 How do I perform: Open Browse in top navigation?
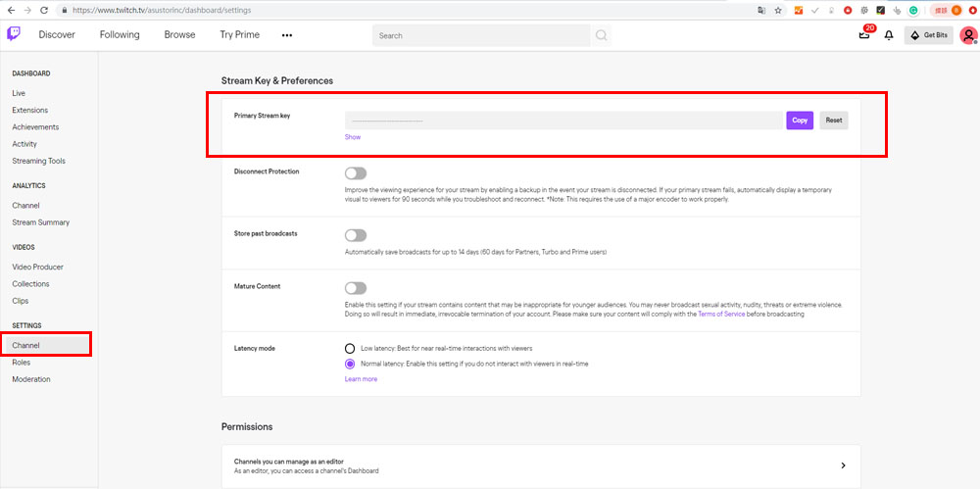click(180, 35)
